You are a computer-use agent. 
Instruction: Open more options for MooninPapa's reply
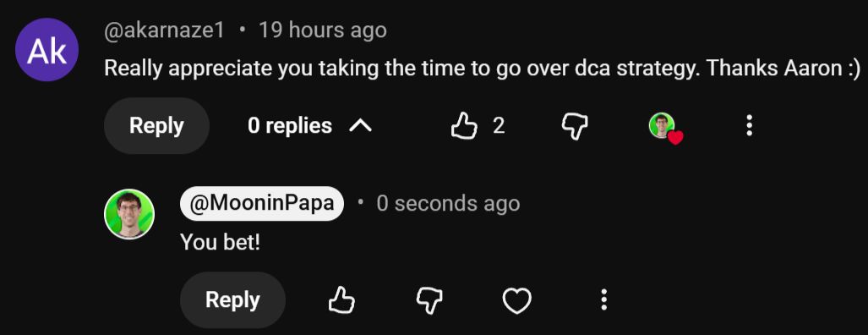click(604, 300)
